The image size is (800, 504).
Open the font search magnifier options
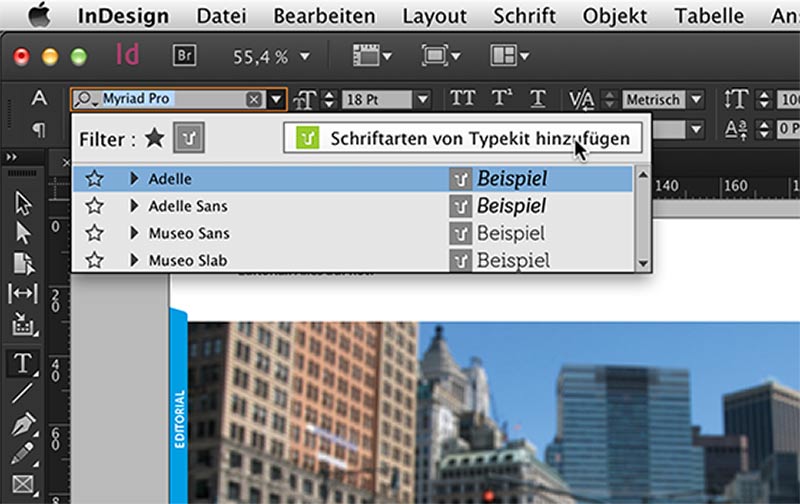point(86,99)
